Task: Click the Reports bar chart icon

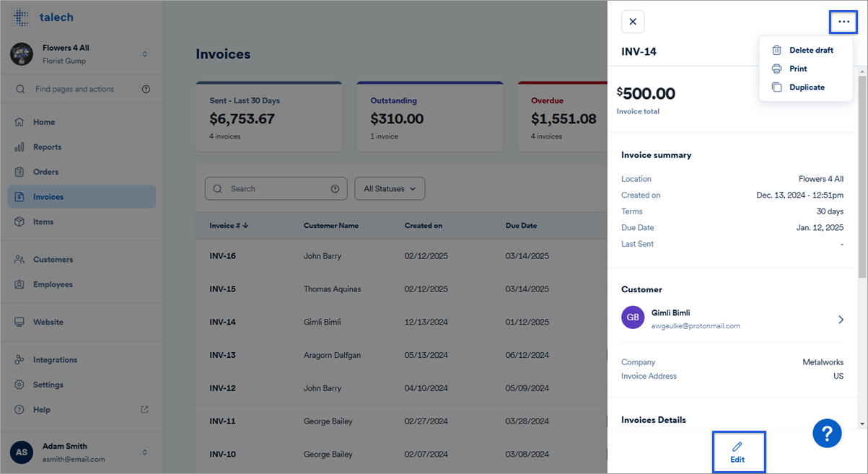Action: coord(19,147)
